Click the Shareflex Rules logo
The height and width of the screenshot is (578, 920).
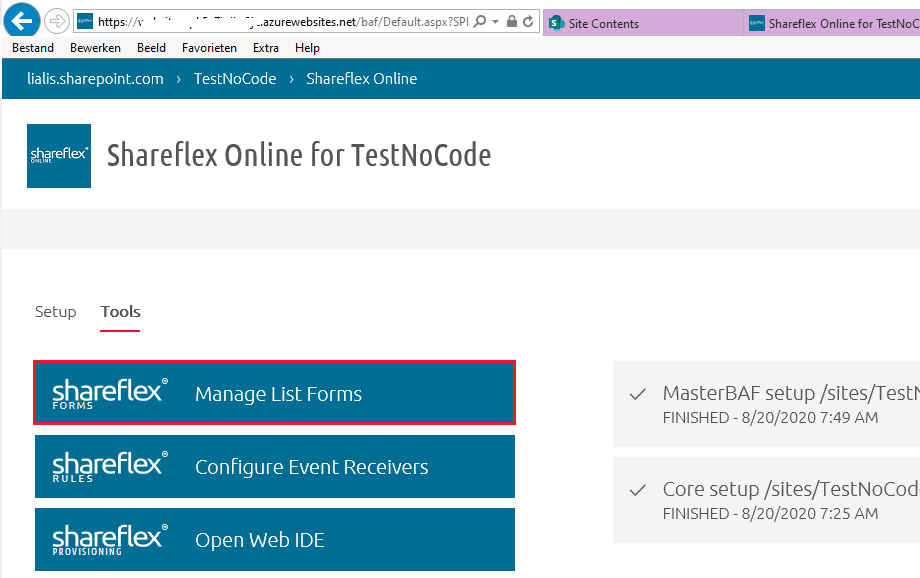[x=110, y=467]
